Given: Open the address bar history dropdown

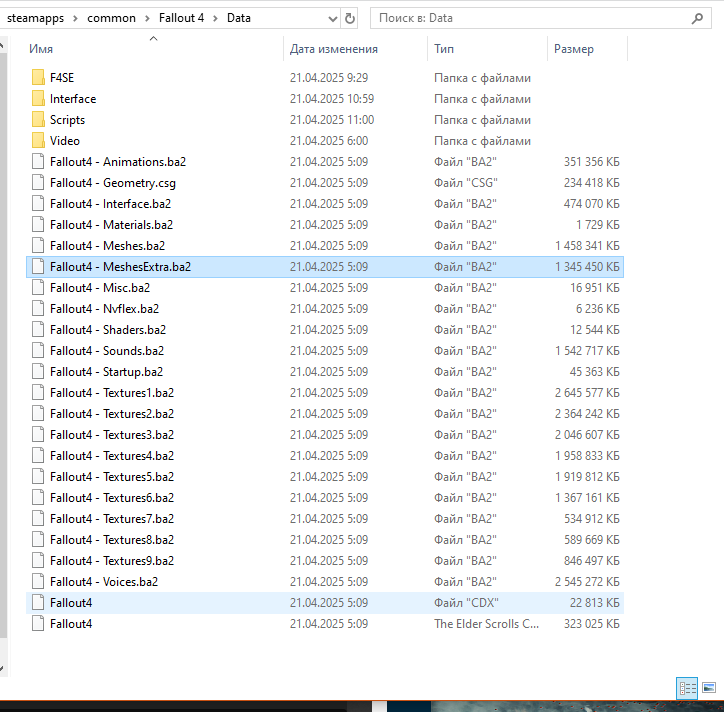Looking at the screenshot, I should [x=331, y=18].
